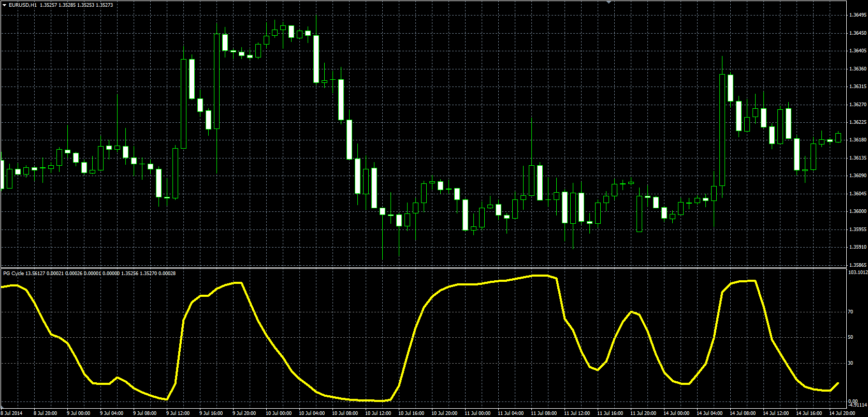868x417 pixels.
Task: Click the 1.36450 price label
Action: pos(858,33)
